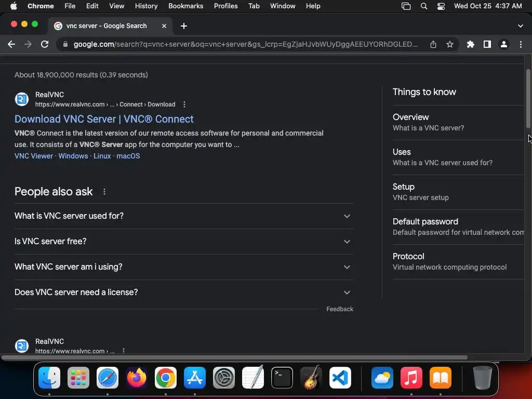The image size is (532, 399).
Task: Open Setup 'VNC server setup' item
Action: pyautogui.click(x=458, y=192)
